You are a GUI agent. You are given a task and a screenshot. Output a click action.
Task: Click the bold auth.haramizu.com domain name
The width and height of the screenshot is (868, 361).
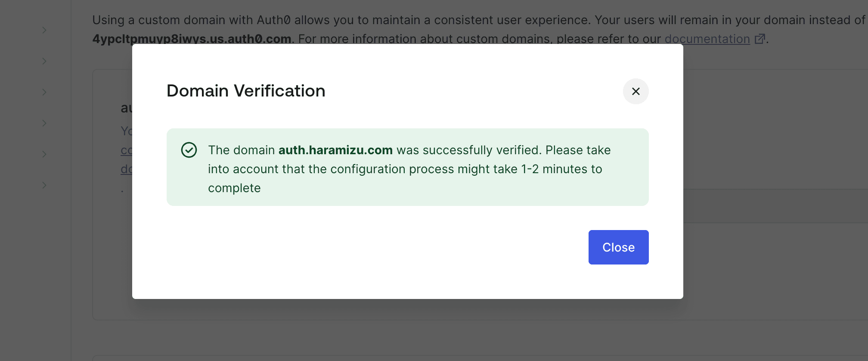(x=335, y=150)
